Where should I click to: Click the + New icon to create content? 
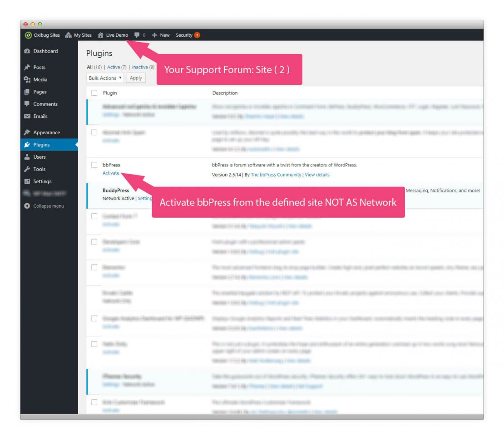click(x=153, y=35)
